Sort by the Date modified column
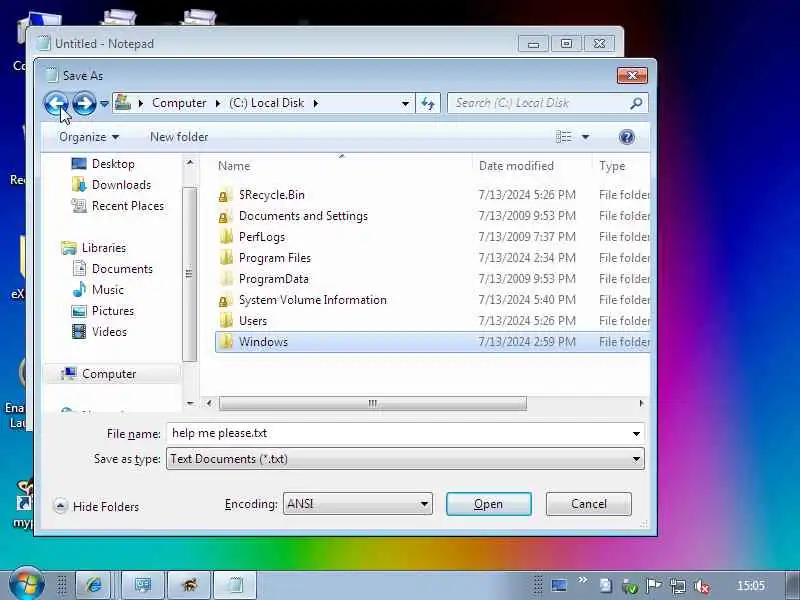Viewport: 800px width, 600px height. click(516, 166)
